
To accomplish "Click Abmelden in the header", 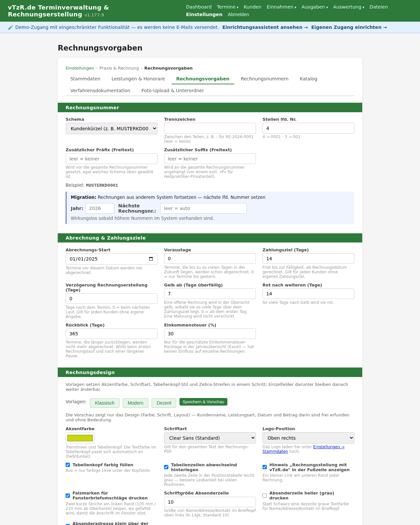I will tap(238, 14).
